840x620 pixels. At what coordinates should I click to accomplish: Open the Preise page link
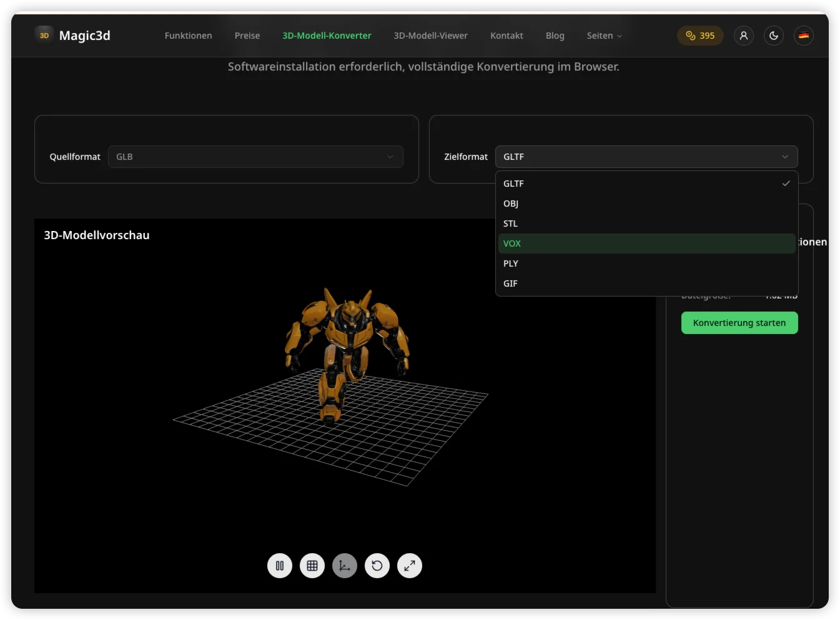[x=247, y=36]
